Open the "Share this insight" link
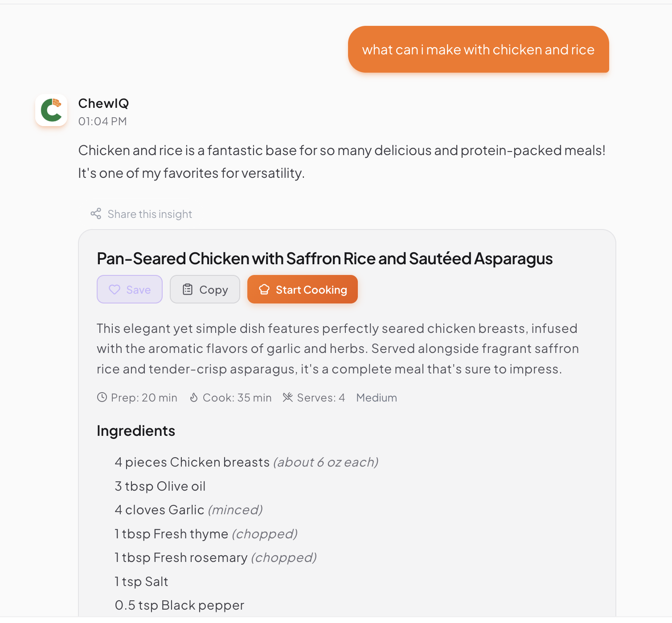Viewport: 672px width, 623px height. point(150,214)
